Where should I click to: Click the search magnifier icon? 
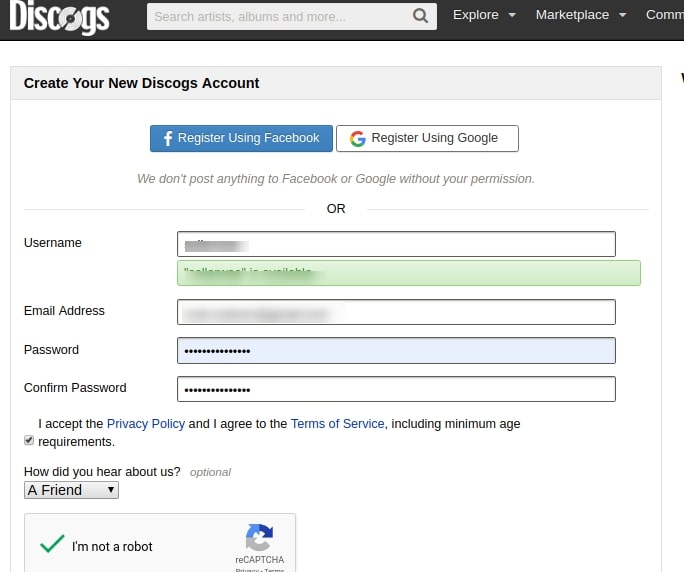420,16
